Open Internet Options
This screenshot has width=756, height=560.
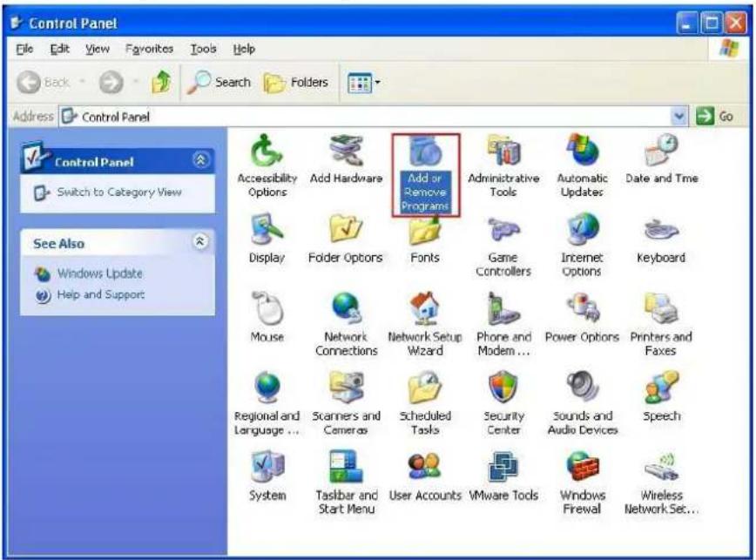pyautogui.click(x=582, y=245)
